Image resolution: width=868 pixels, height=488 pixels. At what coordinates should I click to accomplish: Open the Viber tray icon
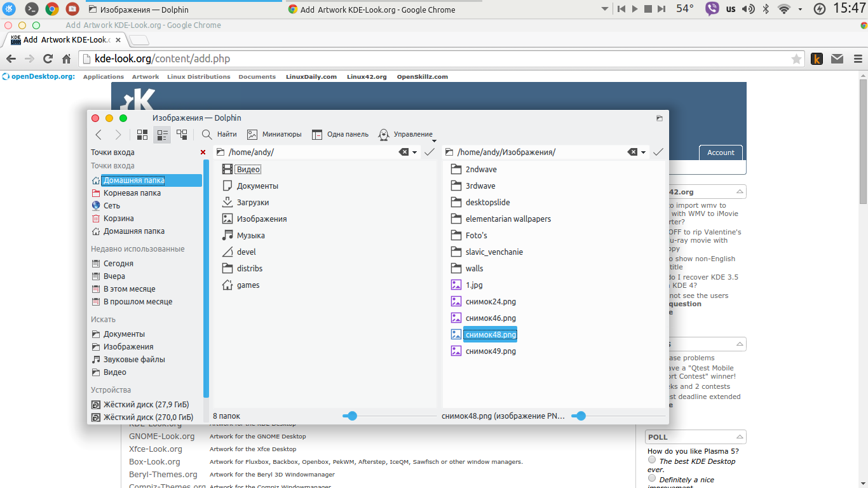pyautogui.click(x=712, y=9)
